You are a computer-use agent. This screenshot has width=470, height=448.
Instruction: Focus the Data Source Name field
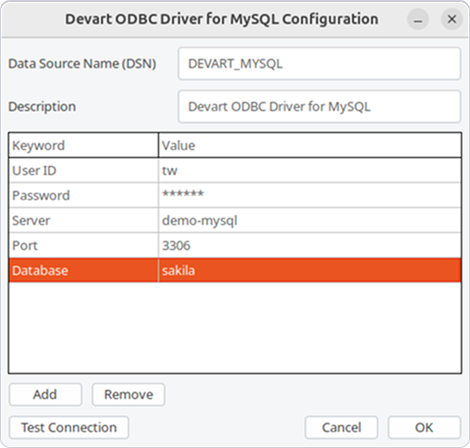[319, 63]
